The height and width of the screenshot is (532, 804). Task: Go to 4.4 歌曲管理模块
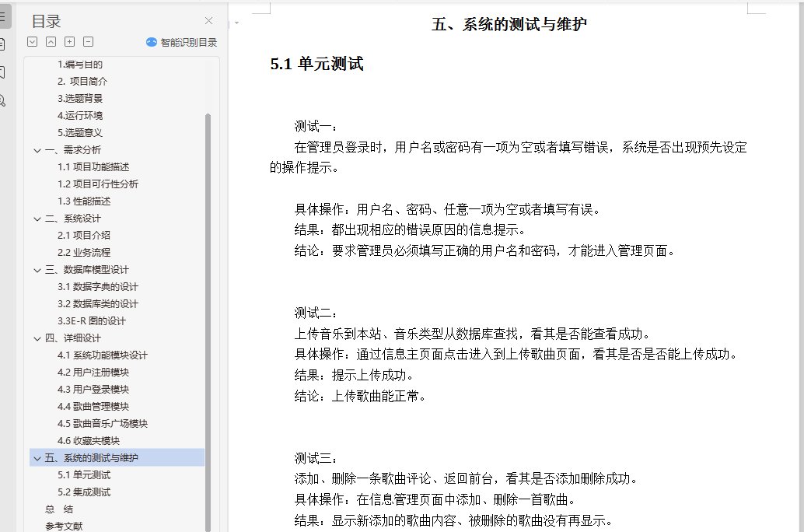click(93, 406)
